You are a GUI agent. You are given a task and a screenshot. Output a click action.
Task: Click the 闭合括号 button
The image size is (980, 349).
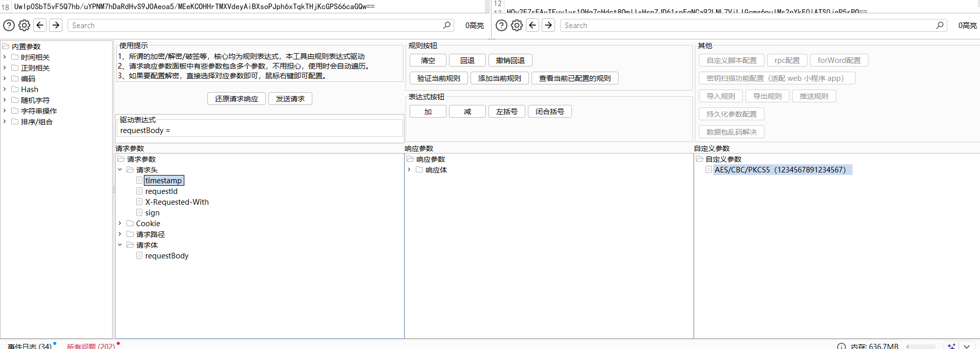(x=550, y=112)
